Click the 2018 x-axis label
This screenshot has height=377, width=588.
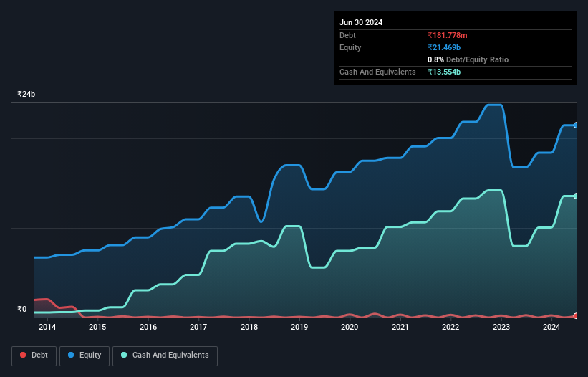pos(249,327)
